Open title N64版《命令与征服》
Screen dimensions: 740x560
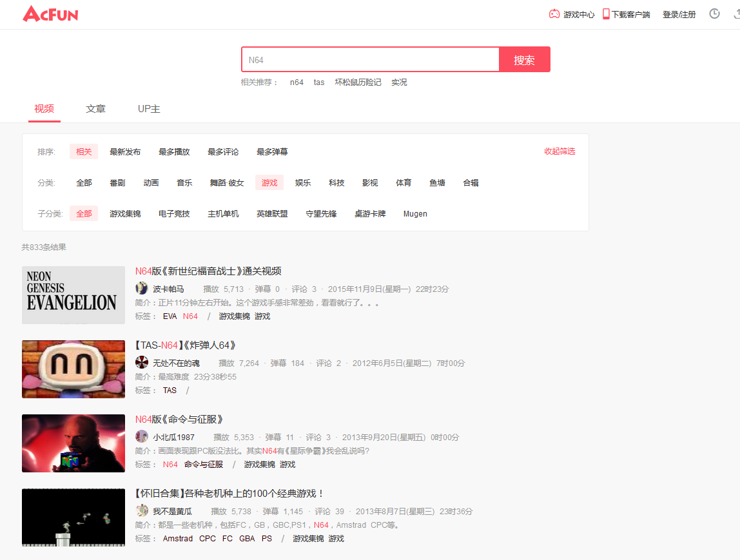[179, 420]
